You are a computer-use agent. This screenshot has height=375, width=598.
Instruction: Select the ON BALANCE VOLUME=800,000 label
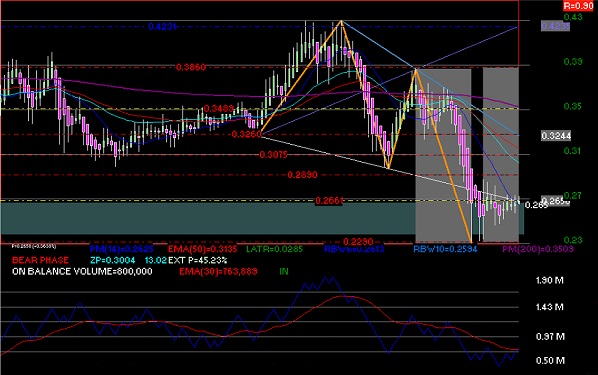(x=82, y=272)
